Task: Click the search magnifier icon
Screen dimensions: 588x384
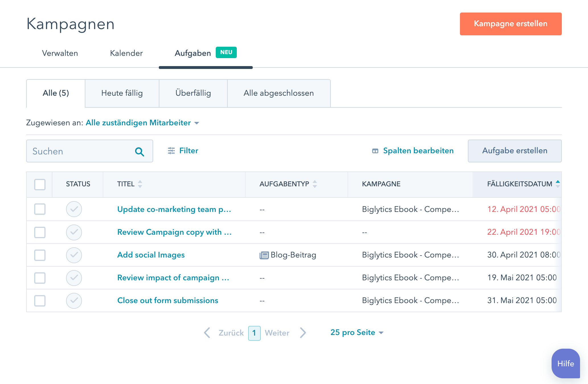Action: point(139,152)
